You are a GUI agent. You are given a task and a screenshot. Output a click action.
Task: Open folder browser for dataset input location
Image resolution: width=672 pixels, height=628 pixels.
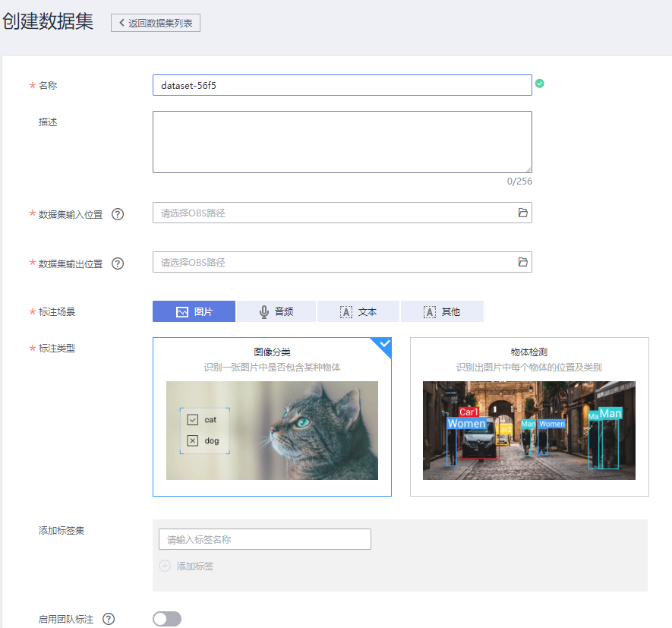coord(522,213)
